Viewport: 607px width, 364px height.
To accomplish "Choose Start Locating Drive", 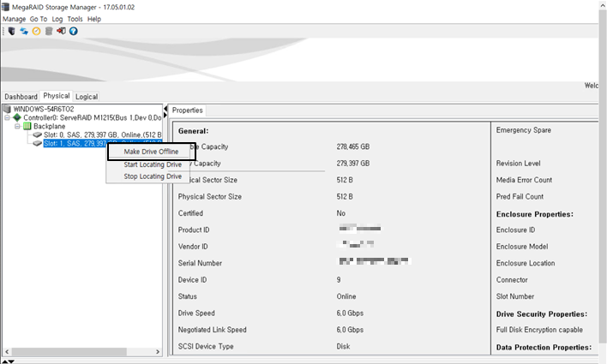I will (x=153, y=164).
